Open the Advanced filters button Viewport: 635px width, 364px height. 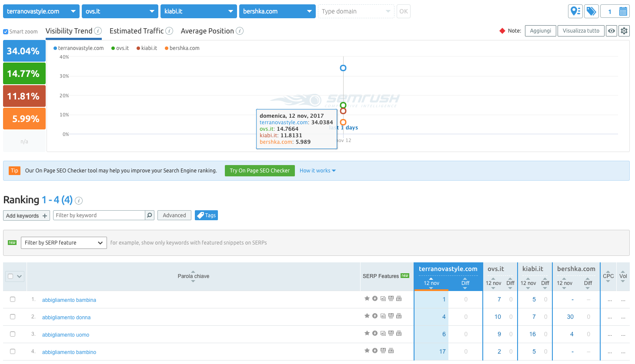174,215
